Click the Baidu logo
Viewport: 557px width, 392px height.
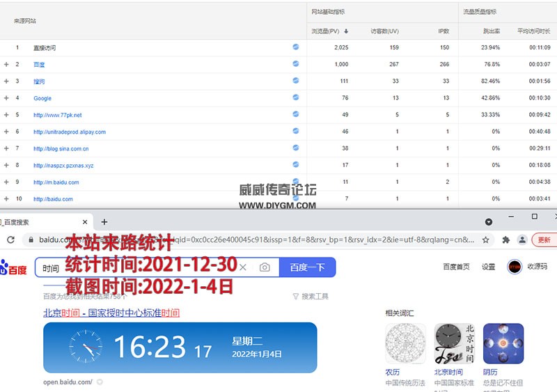click(x=13, y=267)
